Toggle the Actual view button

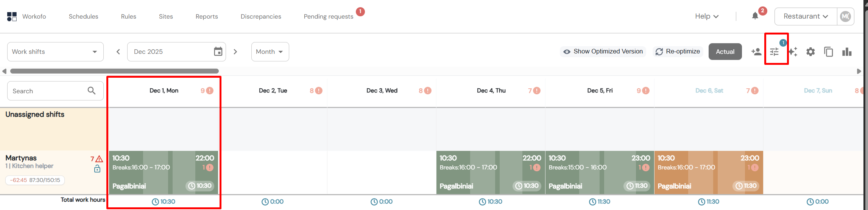click(x=725, y=52)
